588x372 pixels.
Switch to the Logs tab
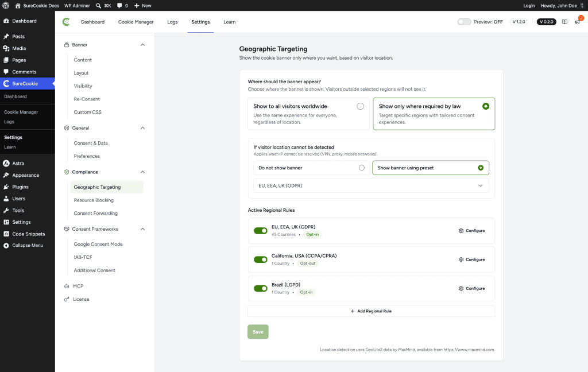click(172, 22)
